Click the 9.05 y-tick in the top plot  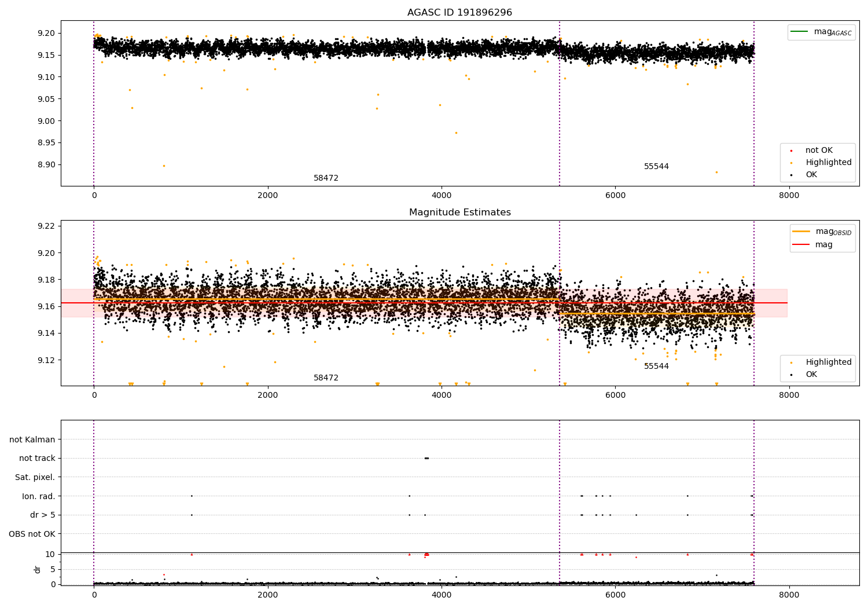pos(46,99)
